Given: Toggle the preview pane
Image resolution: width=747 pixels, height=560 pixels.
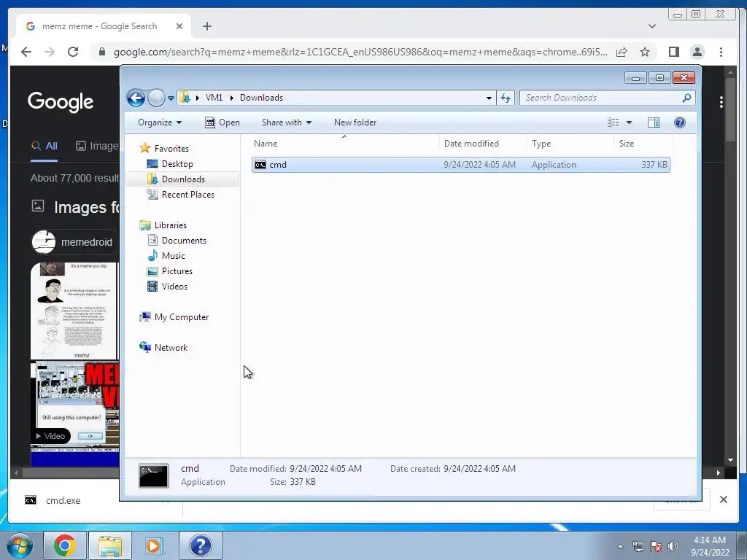Looking at the screenshot, I should (x=654, y=122).
